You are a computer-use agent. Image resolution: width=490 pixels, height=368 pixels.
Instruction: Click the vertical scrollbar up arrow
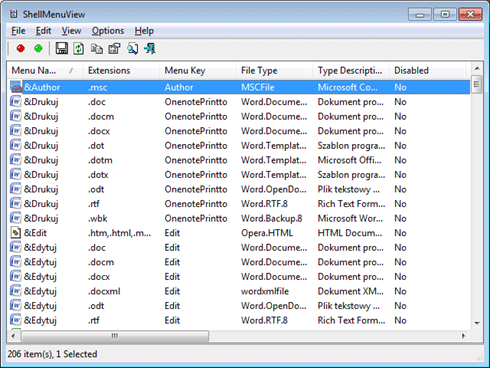click(477, 68)
